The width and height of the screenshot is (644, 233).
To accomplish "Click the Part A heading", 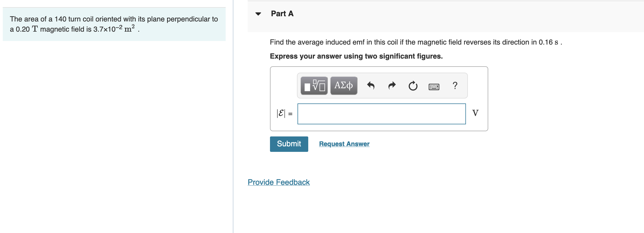I will (x=282, y=13).
